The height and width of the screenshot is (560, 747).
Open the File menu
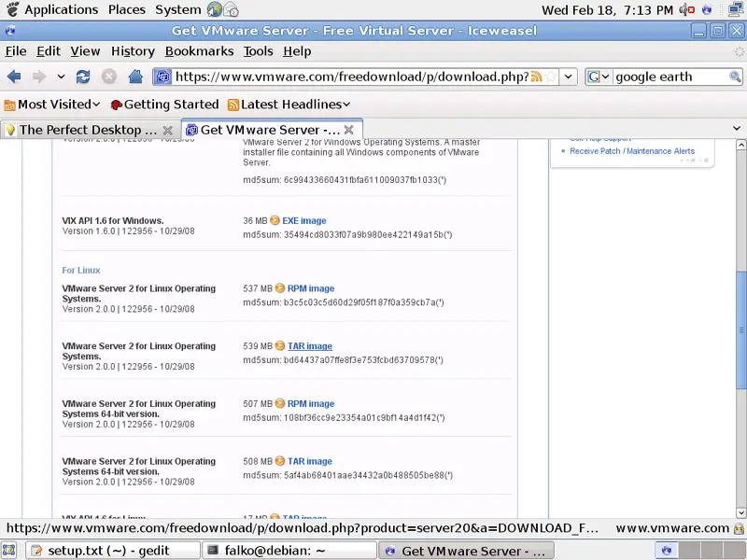tap(16, 51)
